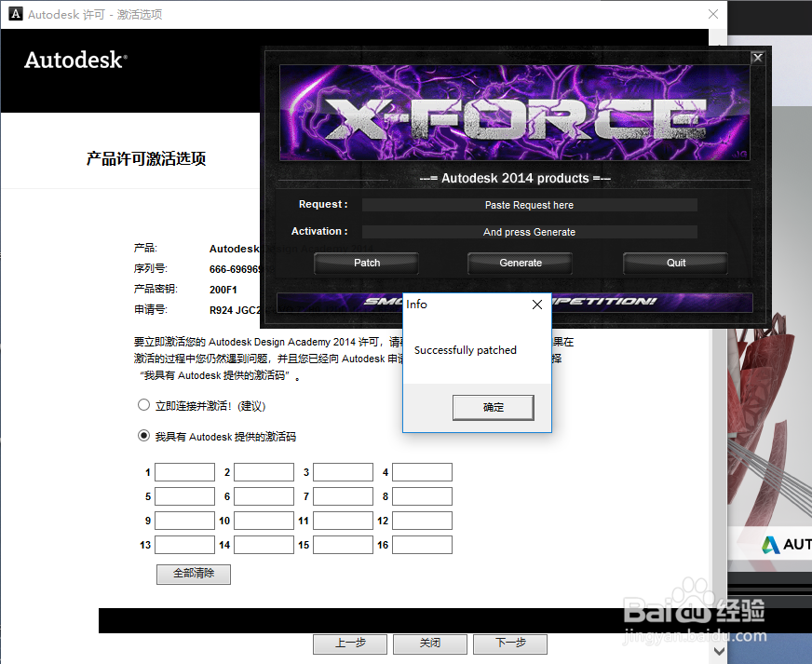
Task: Click activation code box 15
Action: coord(344,545)
